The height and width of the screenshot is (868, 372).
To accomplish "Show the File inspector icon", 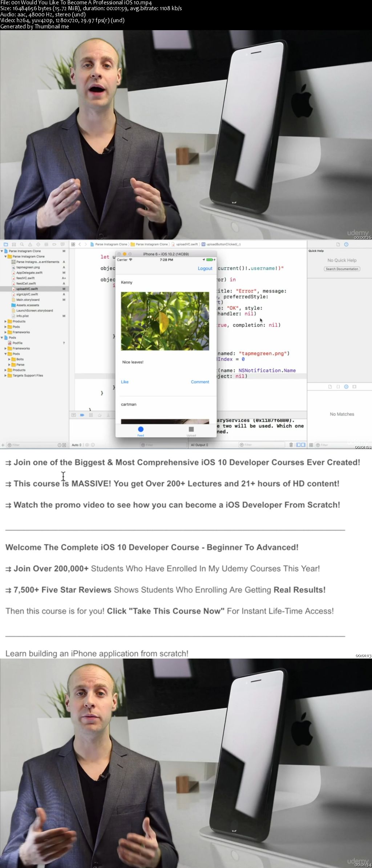I will [338, 244].
